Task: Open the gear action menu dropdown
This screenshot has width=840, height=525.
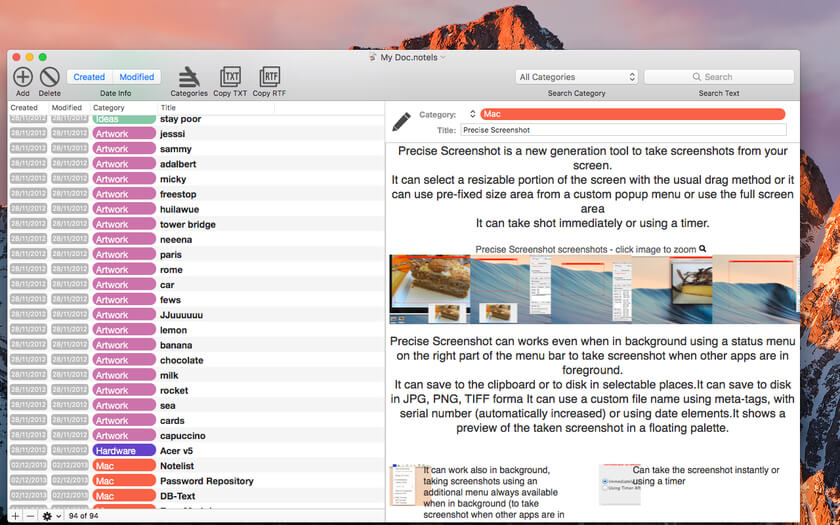Action: pyautogui.click(x=51, y=516)
